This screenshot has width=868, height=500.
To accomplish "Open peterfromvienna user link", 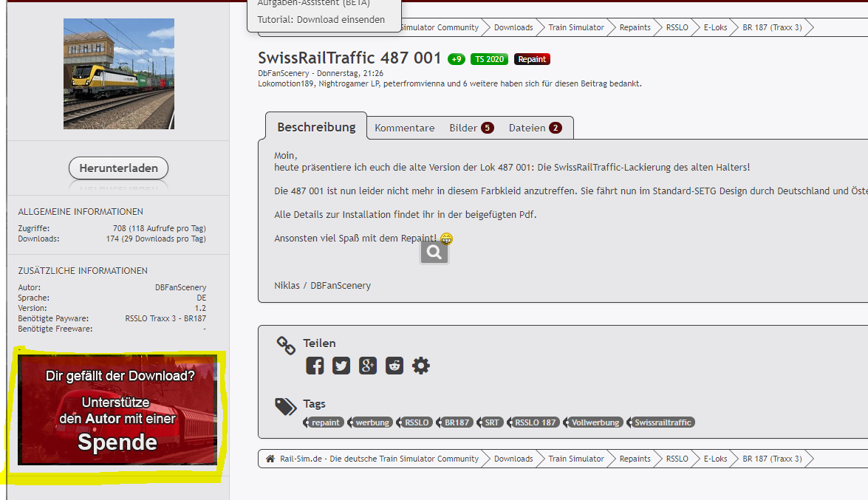I will pyautogui.click(x=414, y=83).
